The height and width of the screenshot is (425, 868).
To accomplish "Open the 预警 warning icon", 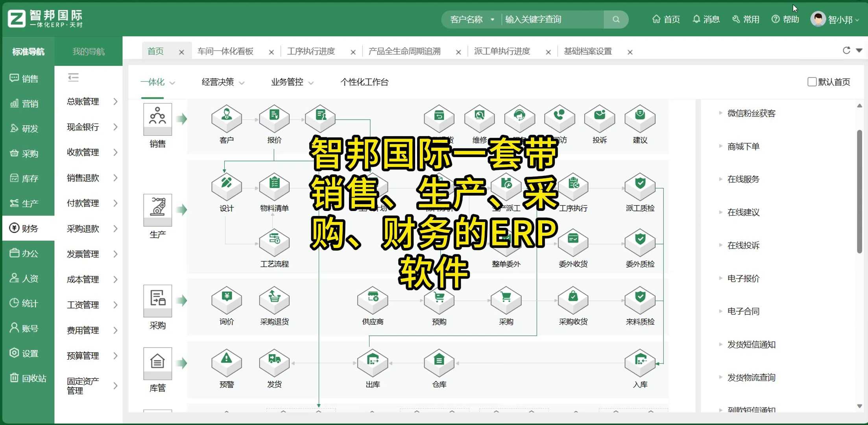I will pyautogui.click(x=226, y=363).
